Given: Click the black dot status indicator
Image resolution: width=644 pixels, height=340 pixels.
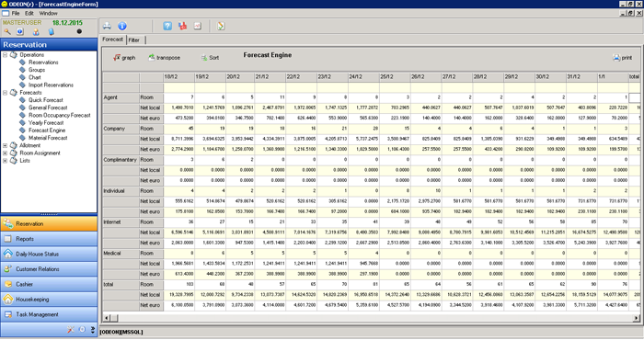Looking at the screenshot, I should coord(79,31).
